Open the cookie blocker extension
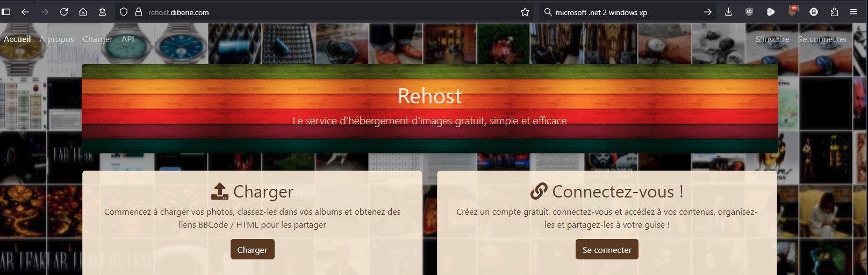This screenshot has width=868, height=275. (793, 11)
